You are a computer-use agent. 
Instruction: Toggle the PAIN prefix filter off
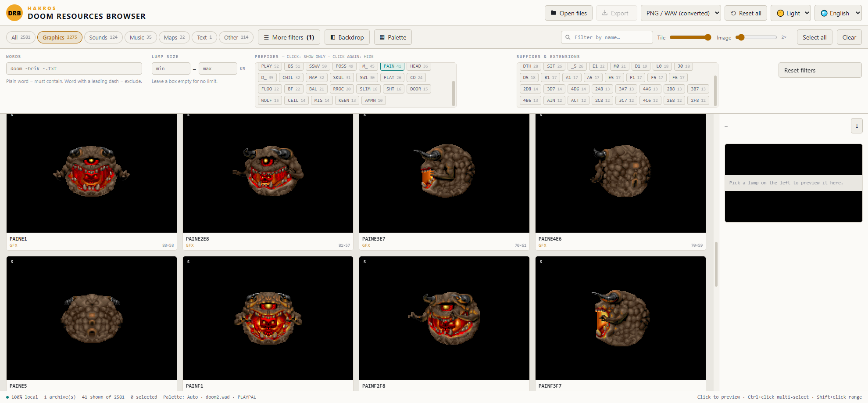392,66
